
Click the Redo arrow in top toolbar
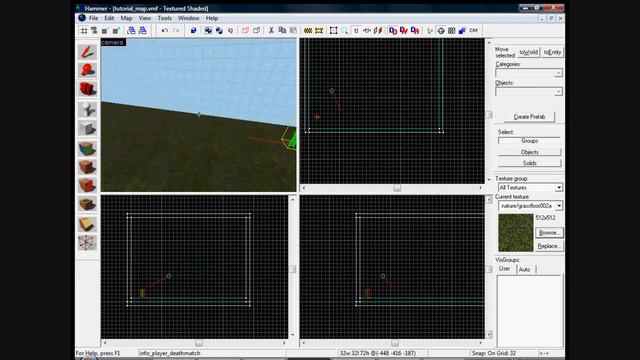pyautogui.click(x=176, y=31)
